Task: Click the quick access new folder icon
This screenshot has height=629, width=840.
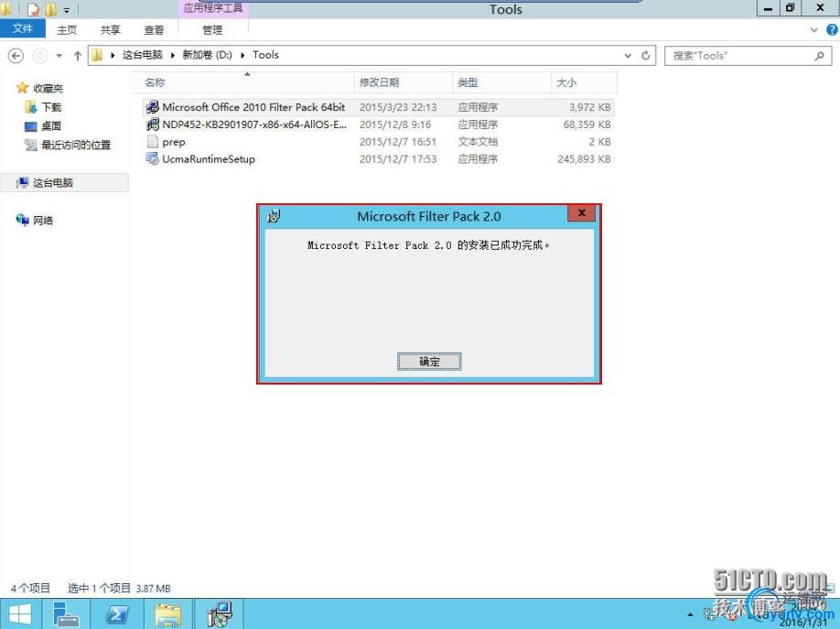Action: (x=51, y=9)
